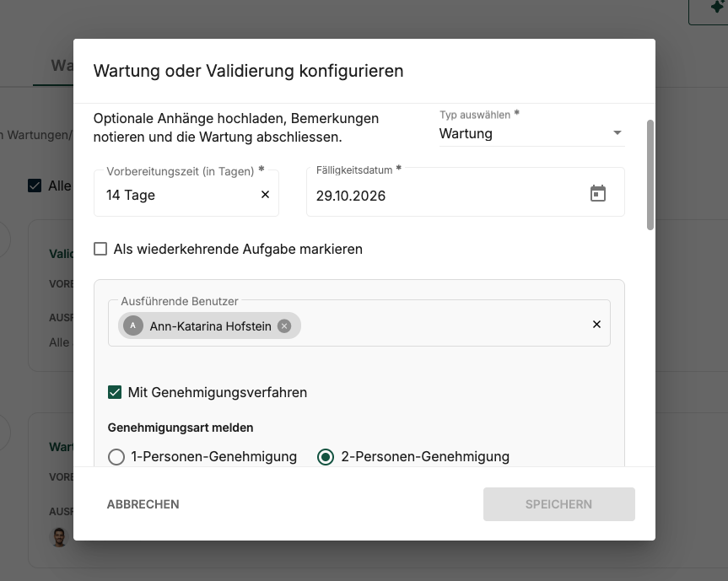
Task: Click the SPEICHERN button
Action: coord(559,504)
